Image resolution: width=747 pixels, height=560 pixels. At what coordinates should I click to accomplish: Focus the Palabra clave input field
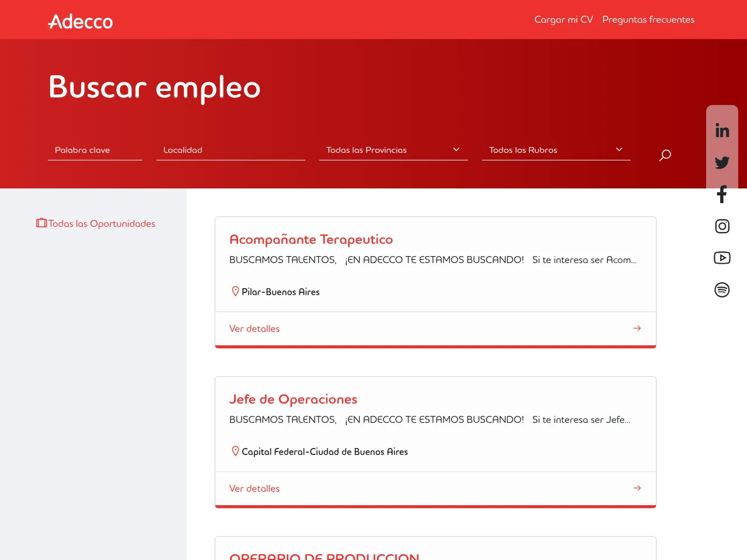95,150
